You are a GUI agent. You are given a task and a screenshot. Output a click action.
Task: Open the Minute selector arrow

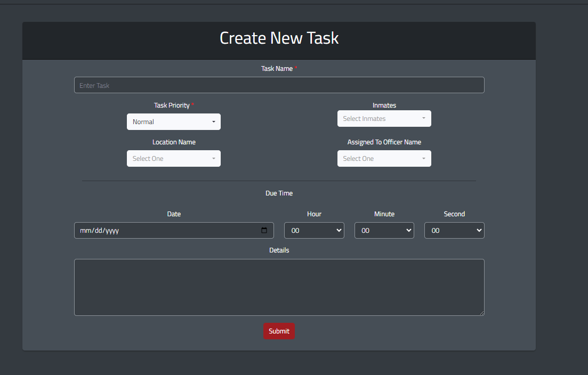tap(408, 230)
